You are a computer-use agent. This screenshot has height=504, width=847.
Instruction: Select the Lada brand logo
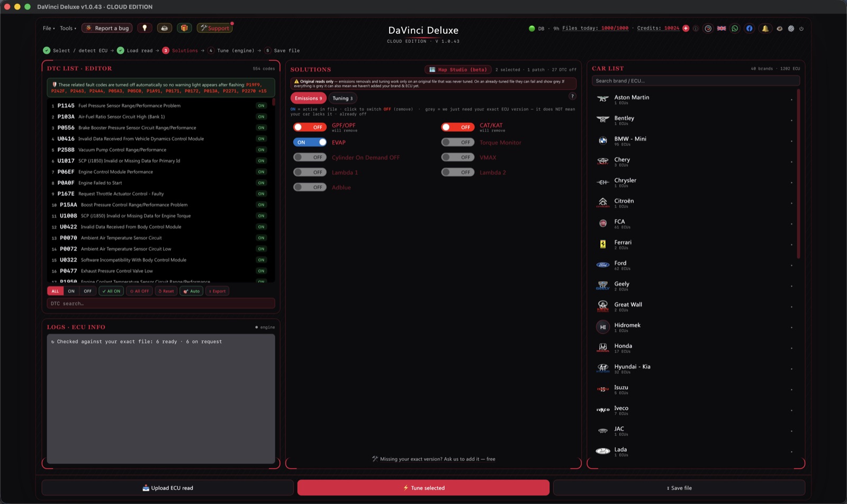pos(603,451)
